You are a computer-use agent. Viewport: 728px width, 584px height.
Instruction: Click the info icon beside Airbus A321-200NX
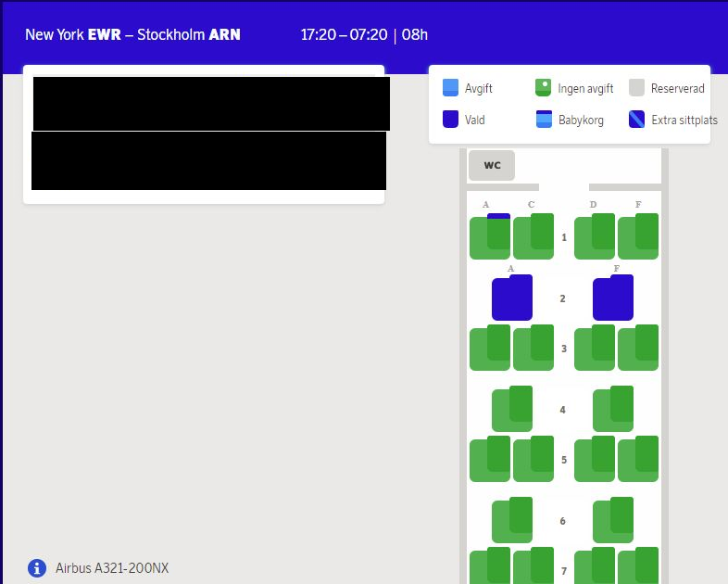click(37, 568)
